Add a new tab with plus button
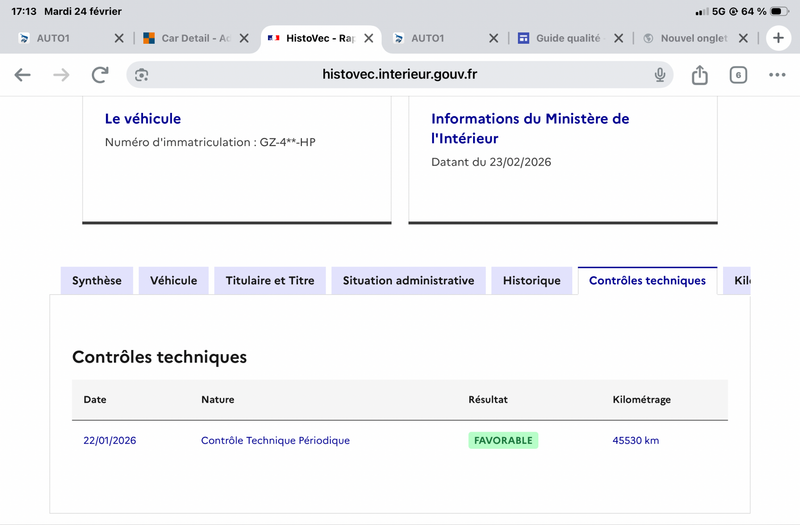The height and width of the screenshot is (525, 800). (x=778, y=38)
